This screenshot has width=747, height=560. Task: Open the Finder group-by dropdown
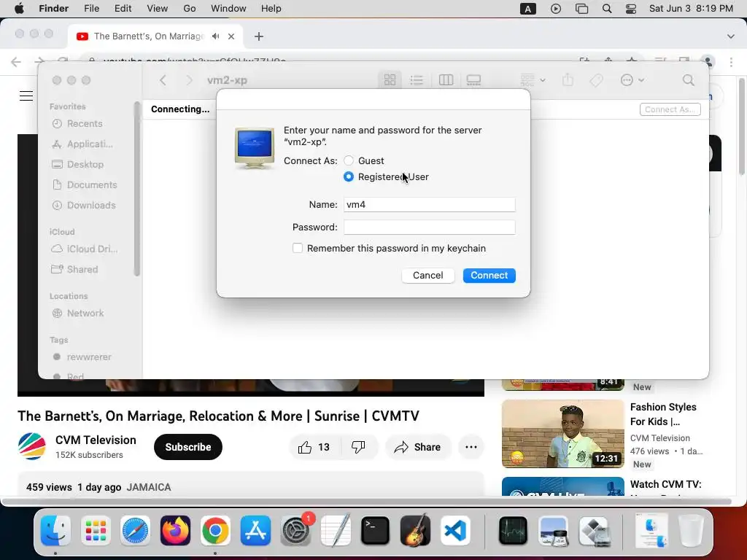[x=533, y=80]
